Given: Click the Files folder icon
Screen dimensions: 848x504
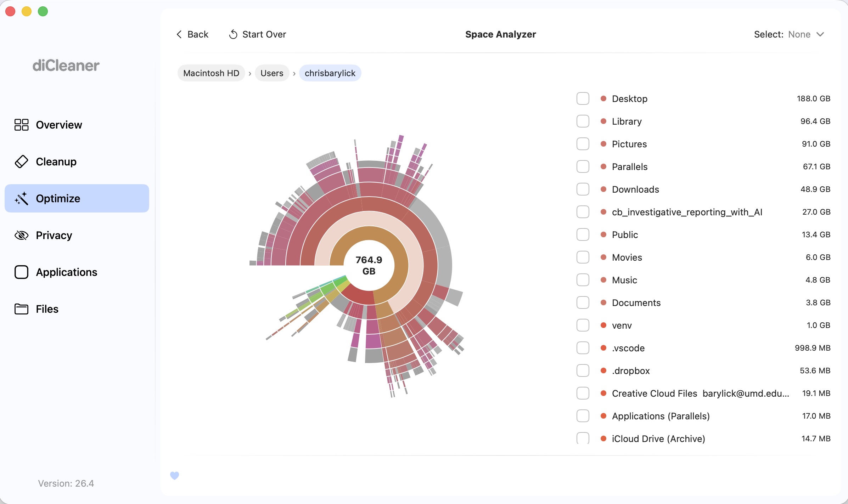Looking at the screenshot, I should [21, 309].
